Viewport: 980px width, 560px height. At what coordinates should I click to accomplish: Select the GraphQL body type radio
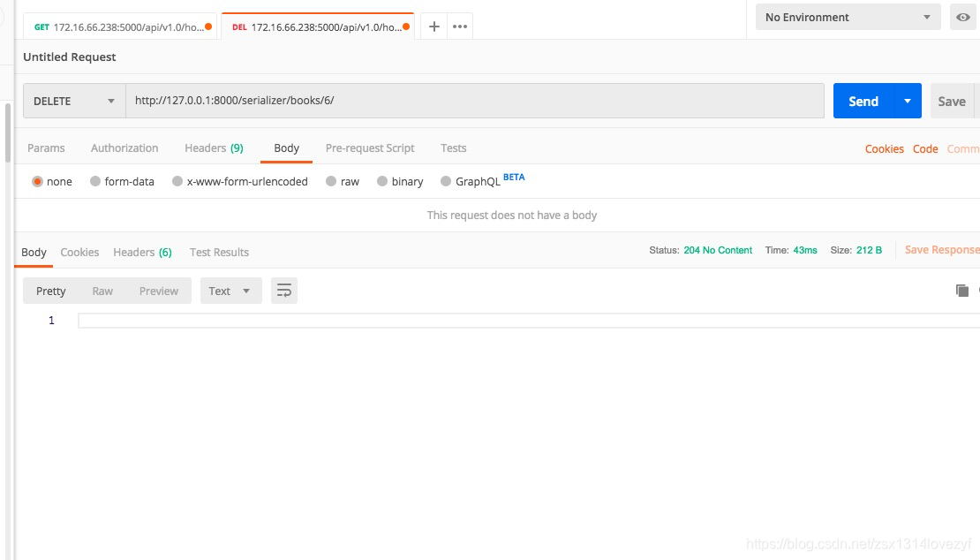tap(446, 181)
